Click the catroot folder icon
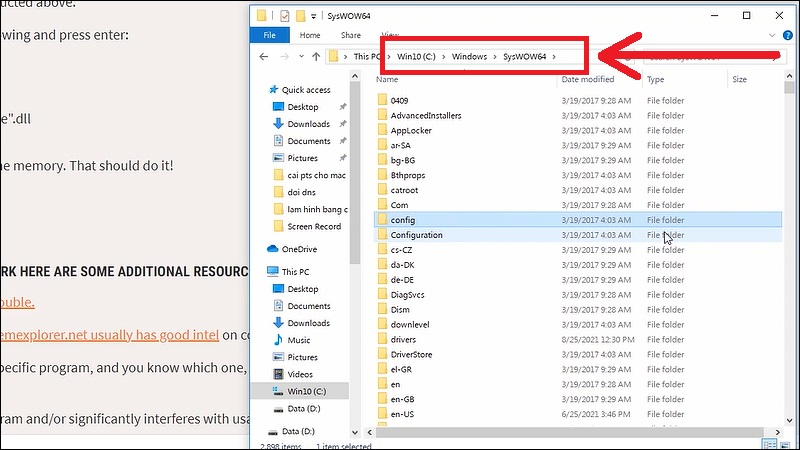Image resolution: width=800 pixels, height=450 pixels. coord(382,190)
